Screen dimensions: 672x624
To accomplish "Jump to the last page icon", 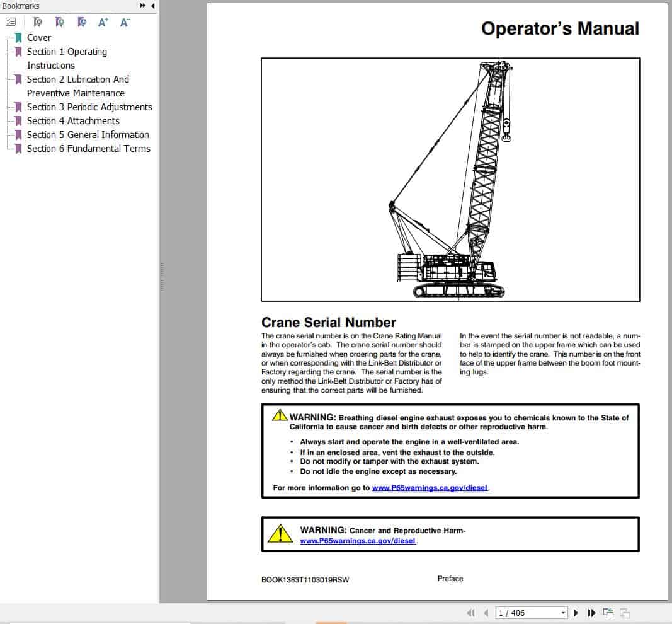I will coord(592,612).
